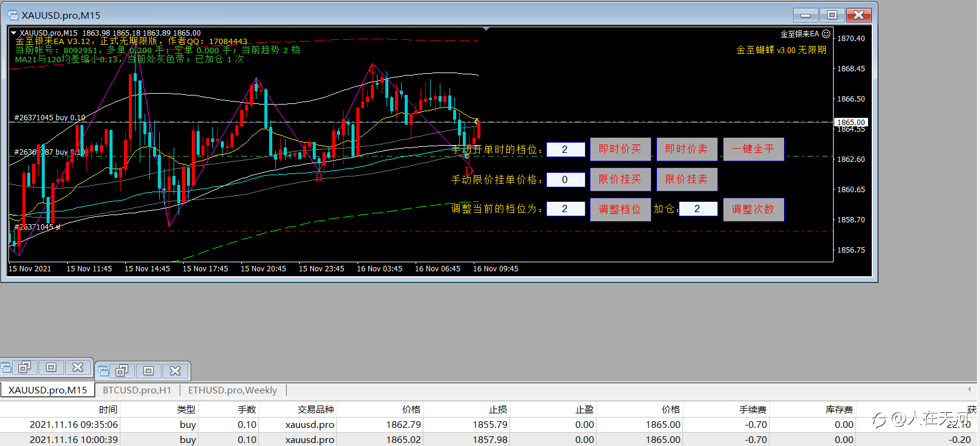Screen dimensions: 980x446
Task: Click the pattern point D label on chart
Action: (468, 171)
